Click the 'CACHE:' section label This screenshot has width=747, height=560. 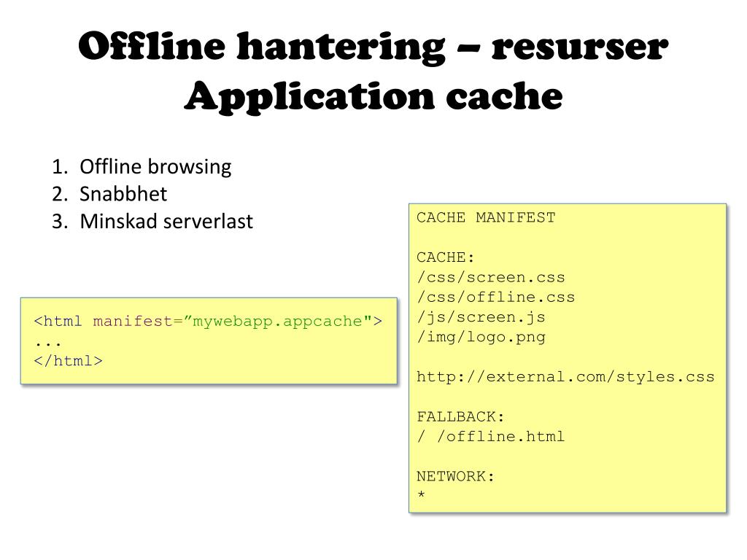pyautogui.click(x=446, y=257)
